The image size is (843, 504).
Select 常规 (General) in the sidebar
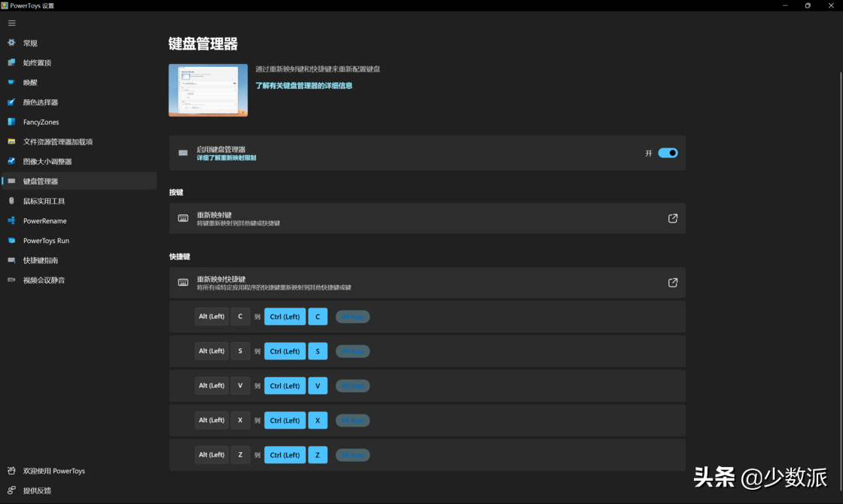pyautogui.click(x=30, y=43)
